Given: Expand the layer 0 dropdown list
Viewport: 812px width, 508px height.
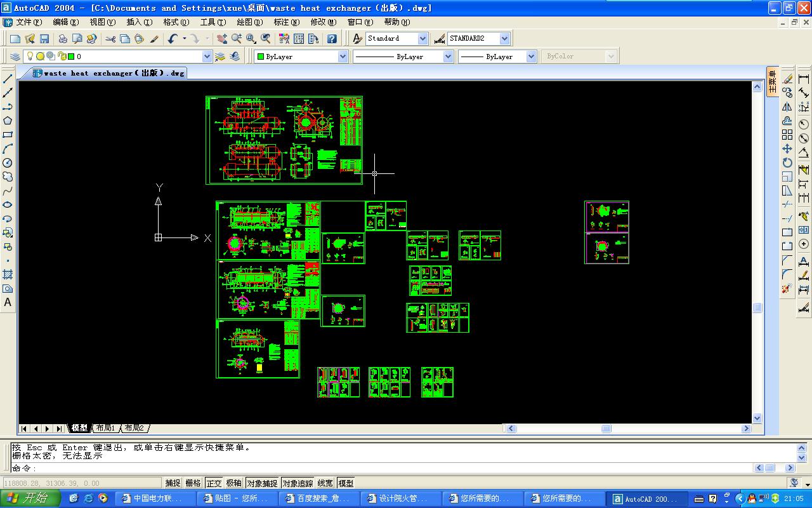Looking at the screenshot, I should pyautogui.click(x=207, y=57).
